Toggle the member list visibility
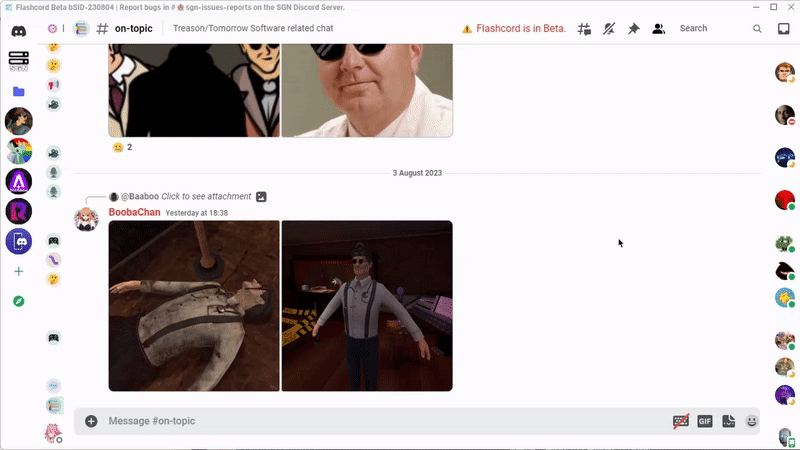Image resolution: width=800 pixels, height=450 pixels. pos(659,29)
